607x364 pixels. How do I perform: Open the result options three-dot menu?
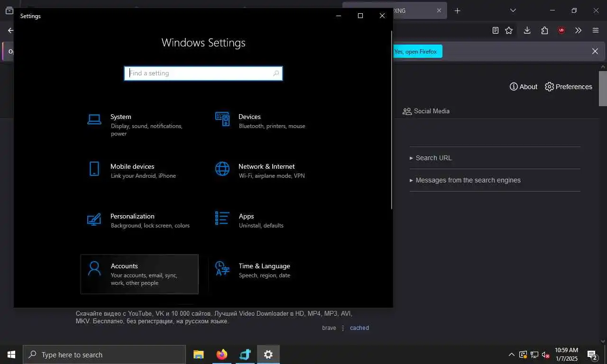343,328
